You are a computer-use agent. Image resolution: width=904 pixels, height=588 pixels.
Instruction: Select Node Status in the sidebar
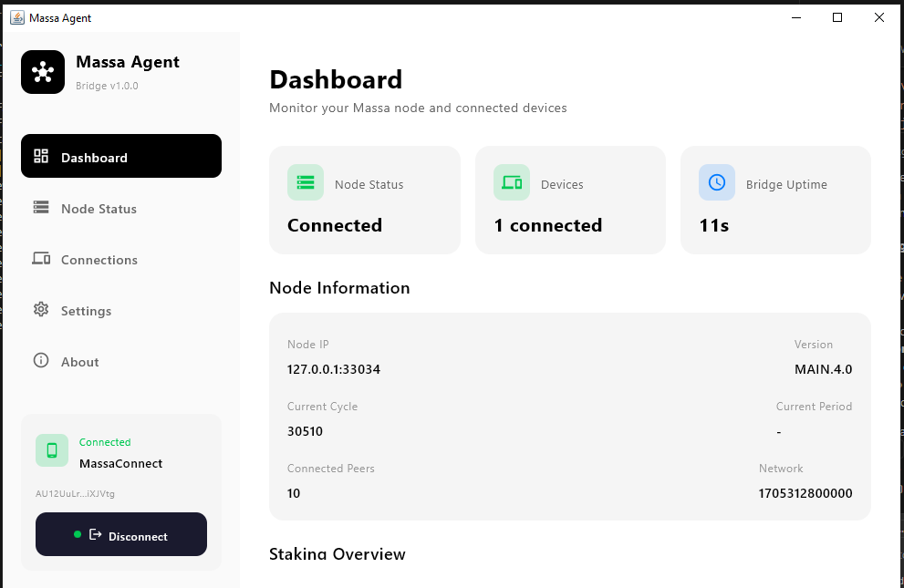tap(99, 208)
